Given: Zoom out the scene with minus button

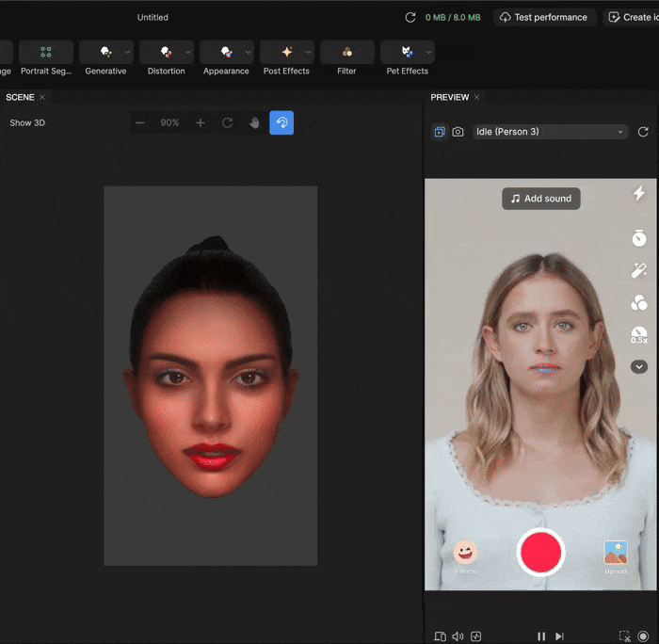Looking at the screenshot, I should pyautogui.click(x=140, y=122).
